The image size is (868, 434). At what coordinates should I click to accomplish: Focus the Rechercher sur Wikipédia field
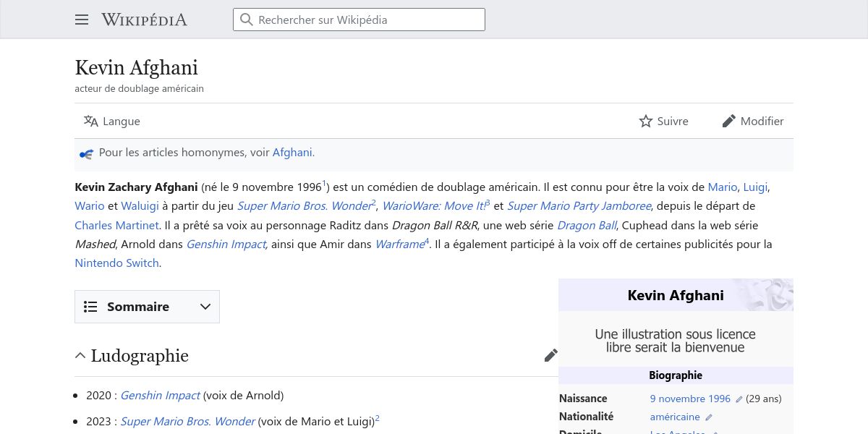click(x=359, y=20)
